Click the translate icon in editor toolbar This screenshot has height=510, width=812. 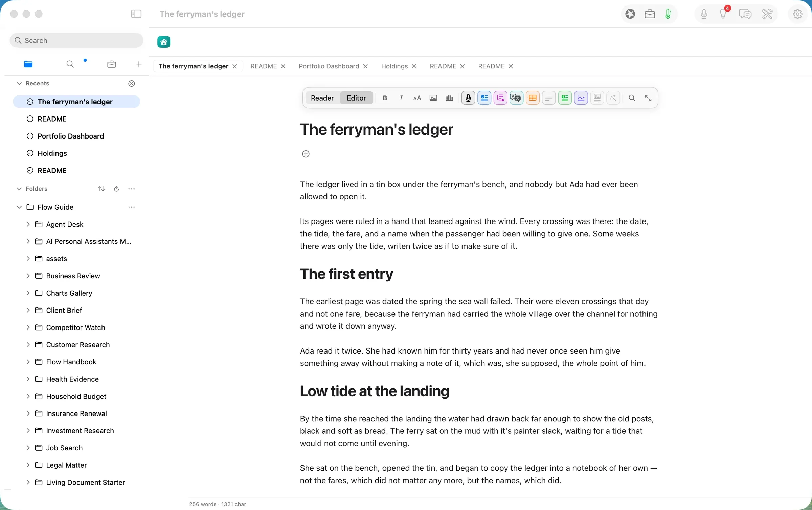pyautogui.click(x=516, y=98)
